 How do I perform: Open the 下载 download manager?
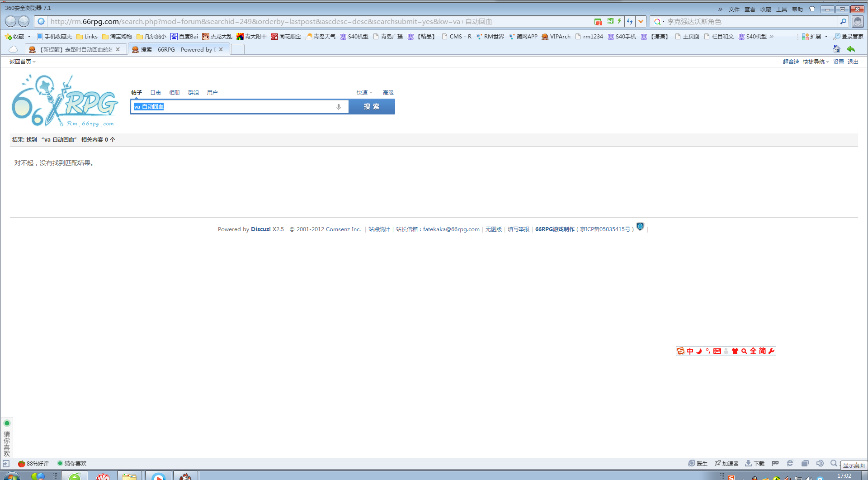755,463
